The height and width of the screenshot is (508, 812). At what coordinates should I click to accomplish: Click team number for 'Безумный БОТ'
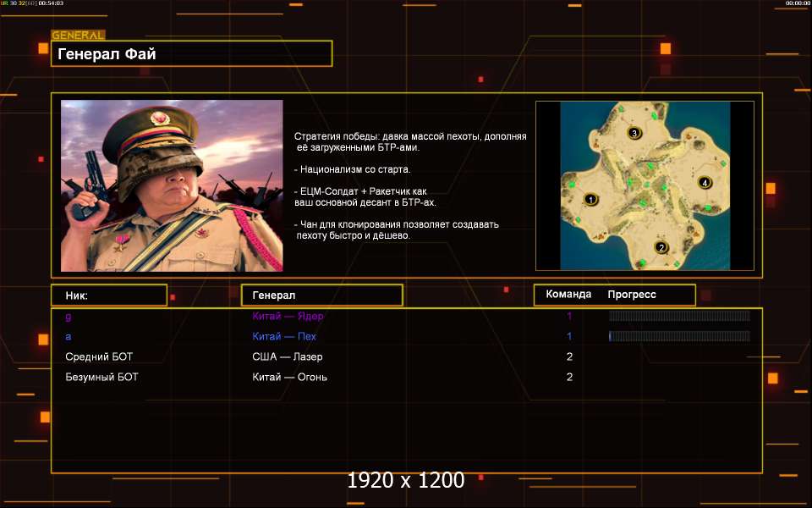(x=569, y=377)
